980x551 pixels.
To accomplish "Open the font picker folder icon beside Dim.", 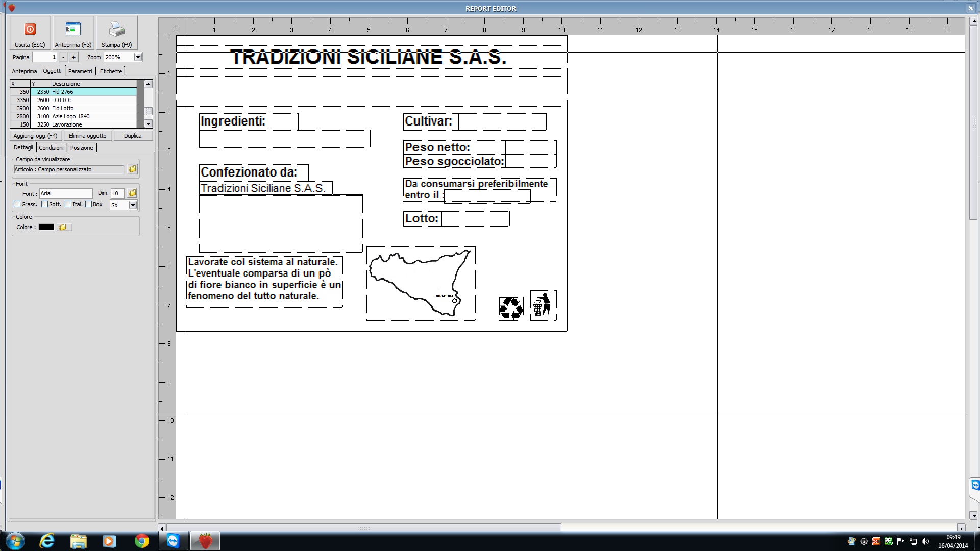I will coord(132,193).
